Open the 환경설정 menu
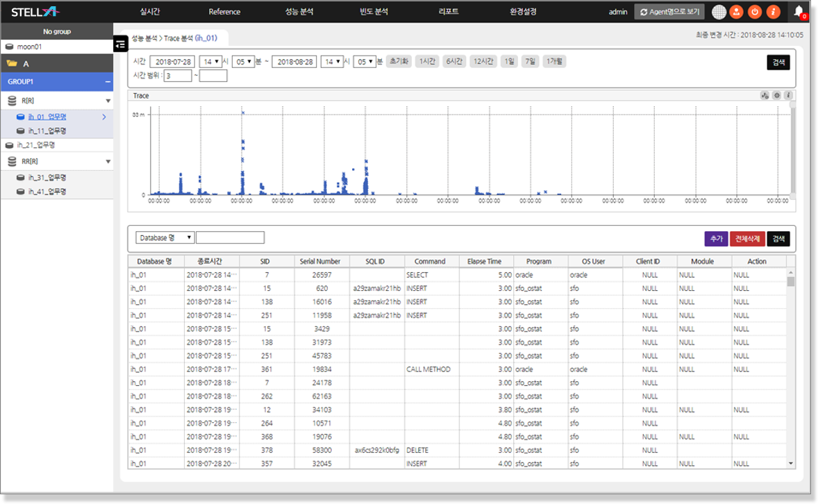The image size is (818, 504). point(523,12)
